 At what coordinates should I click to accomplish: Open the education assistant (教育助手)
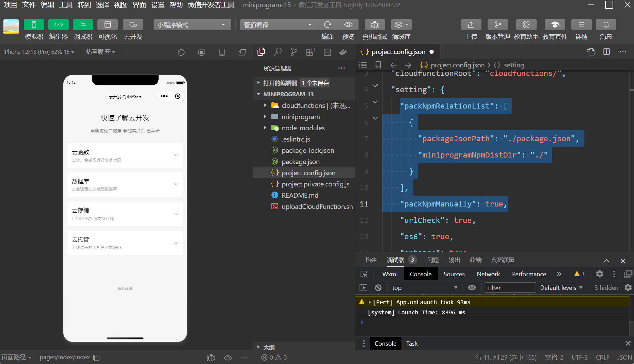point(526,25)
